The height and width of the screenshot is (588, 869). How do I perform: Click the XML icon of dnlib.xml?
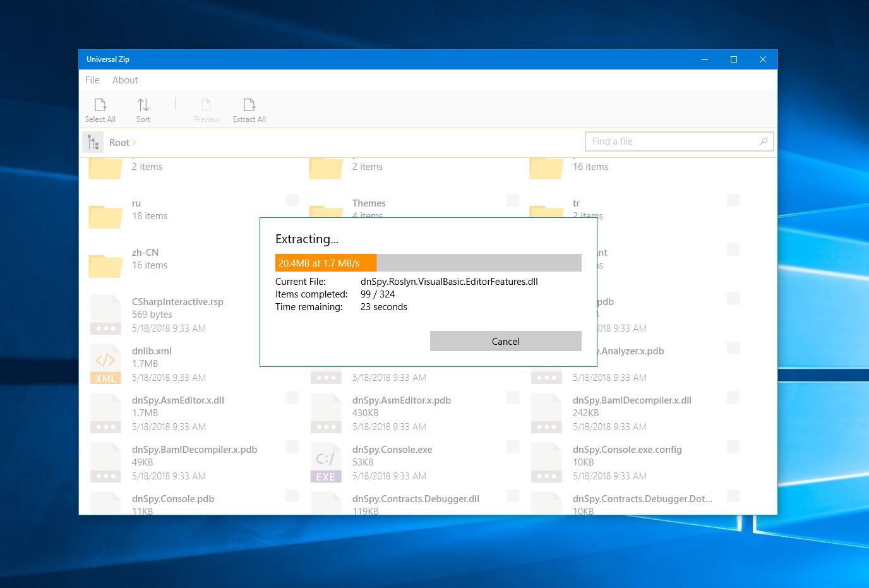pyautogui.click(x=105, y=363)
